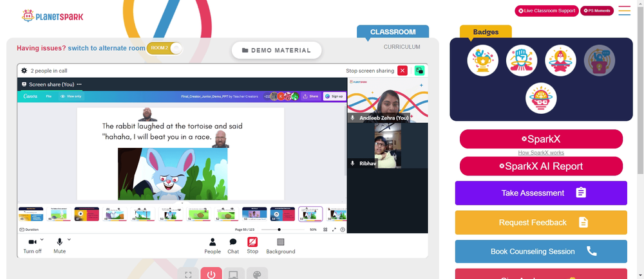Screen dimensions: 644x279
Task: Expand microphone options arrow next to Mute
Action: (x=69, y=240)
